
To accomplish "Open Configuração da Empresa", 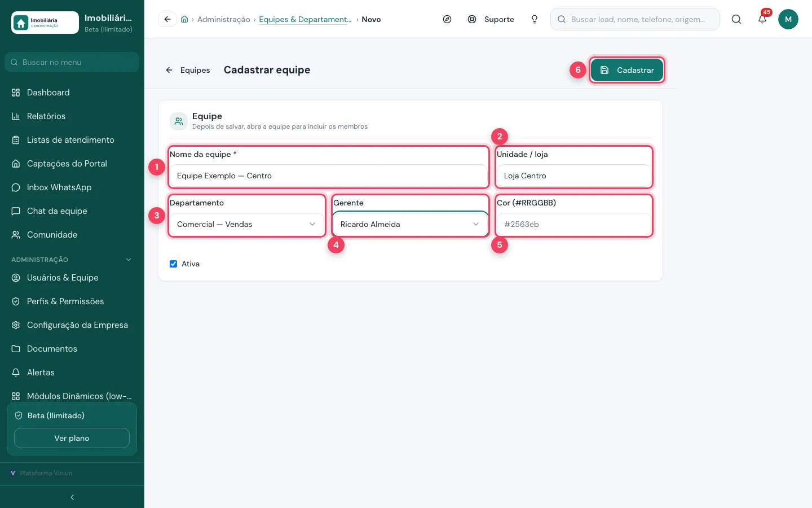I will point(72,325).
